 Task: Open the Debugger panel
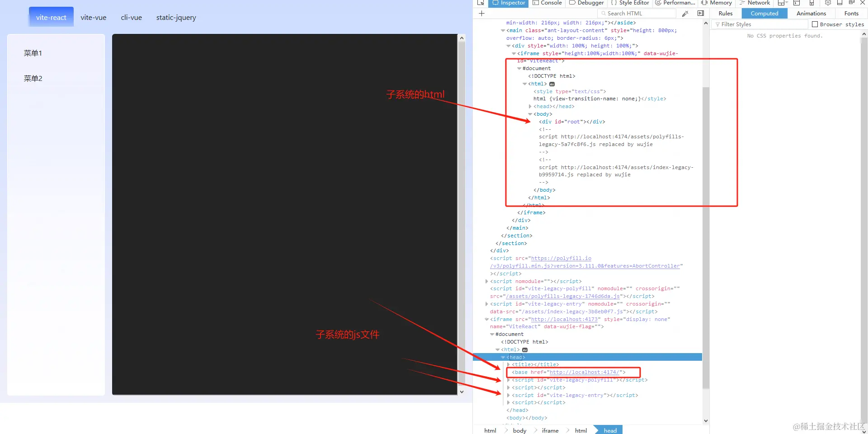pos(586,3)
